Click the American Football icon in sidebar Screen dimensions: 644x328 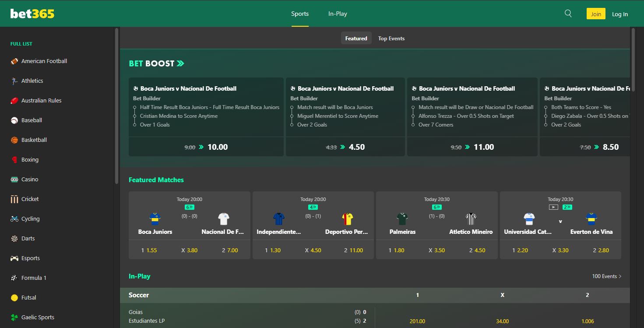pyautogui.click(x=14, y=61)
